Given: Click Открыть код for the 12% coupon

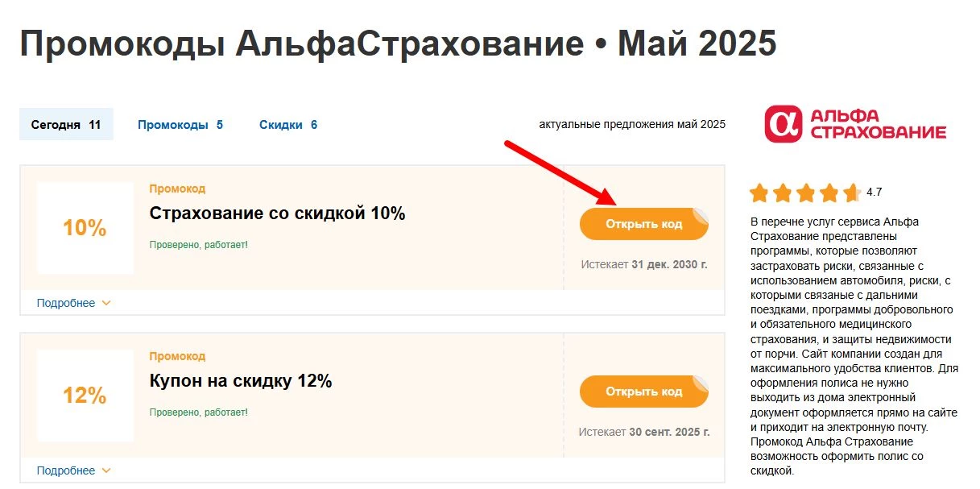Looking at the screenshot, I should coord(643,391).
